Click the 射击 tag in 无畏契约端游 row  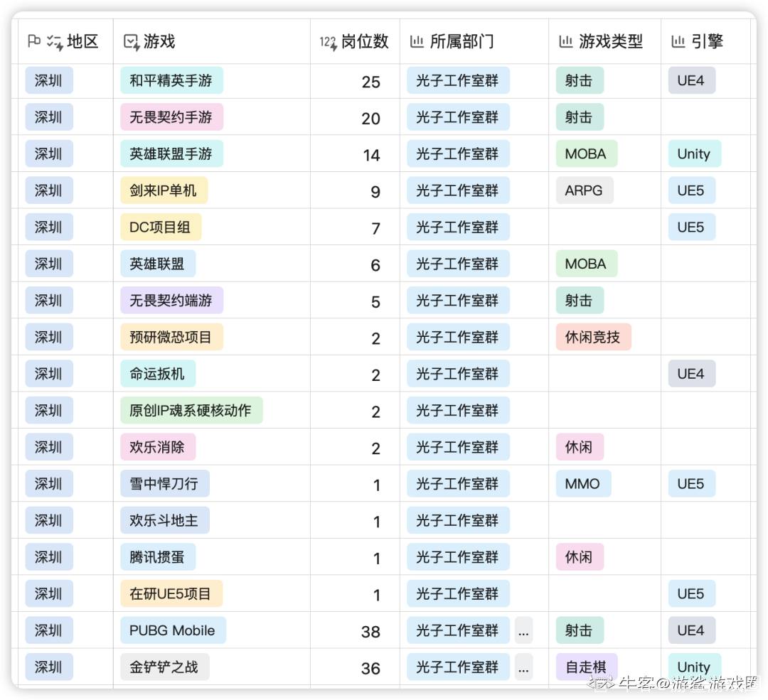pyautogui.click(x=580, y=301)
